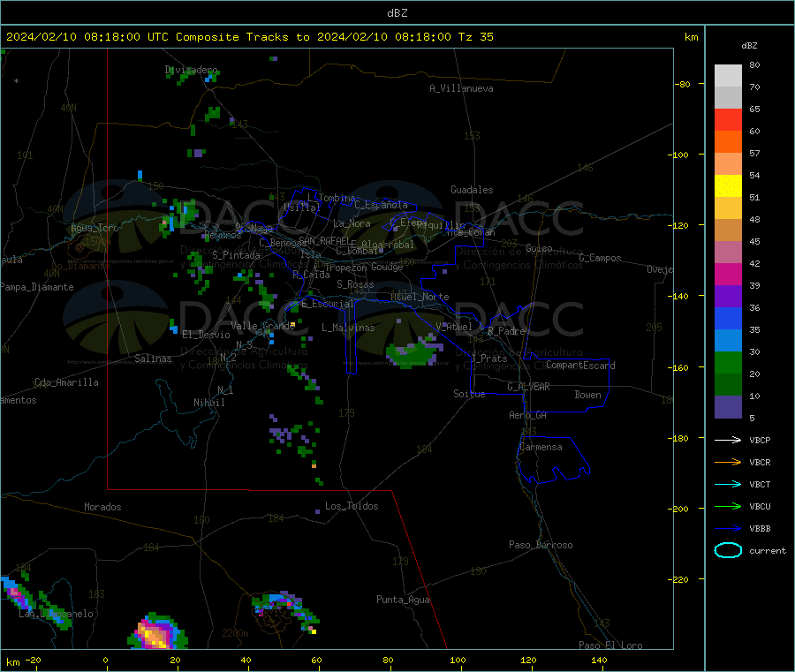Click the Pampa_Diamante map label
Viewport: 795px width, 672px height.
[x=36, y=287]
